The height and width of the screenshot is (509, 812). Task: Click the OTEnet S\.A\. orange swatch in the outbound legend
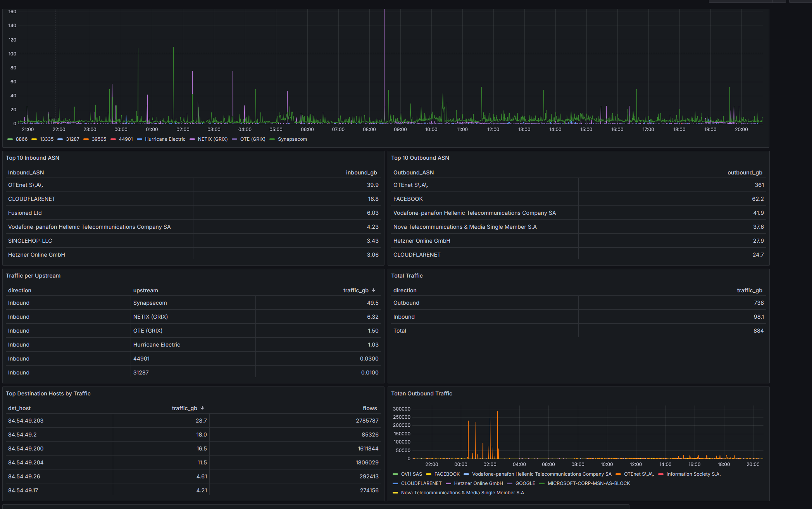(618, 474)
